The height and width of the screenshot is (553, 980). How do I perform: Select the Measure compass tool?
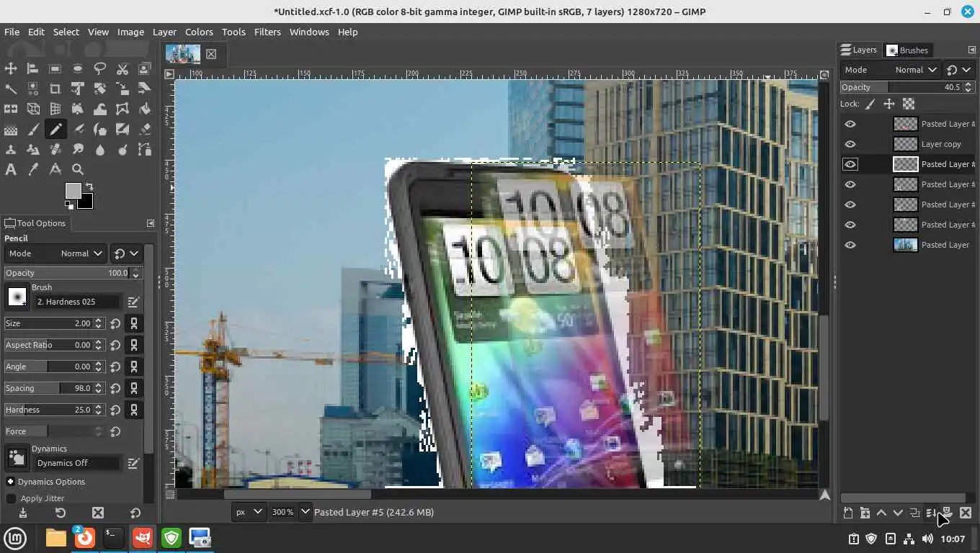[x=55, y=170]
